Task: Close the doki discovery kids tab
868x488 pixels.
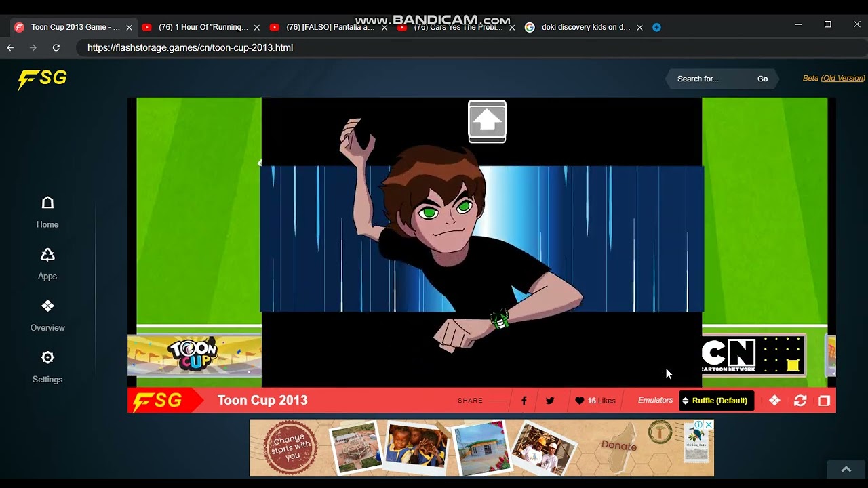Action: coord(639,28)
